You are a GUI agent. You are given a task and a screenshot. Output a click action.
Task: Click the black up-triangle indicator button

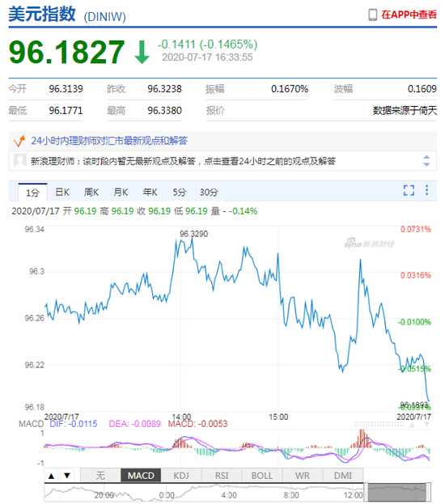click(x=52, y=476)
